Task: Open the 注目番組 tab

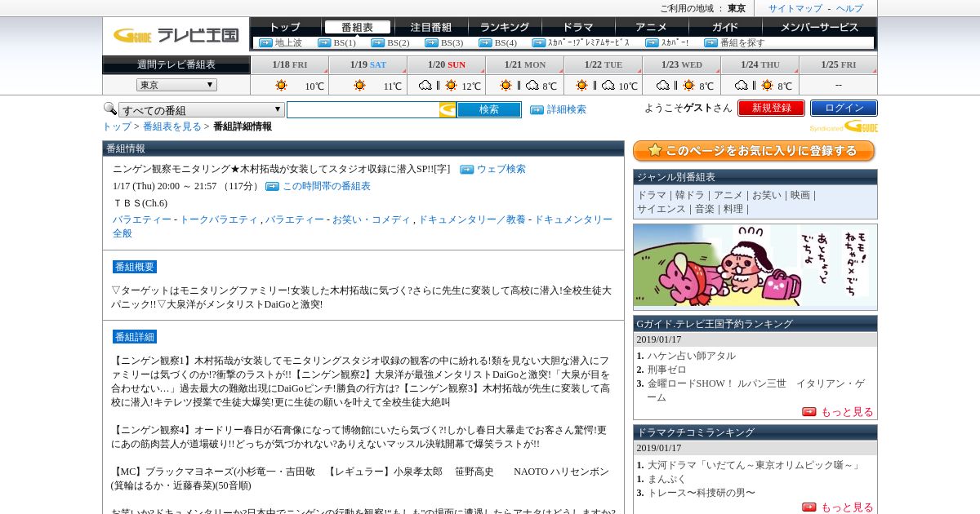Action: pos(431,27)
